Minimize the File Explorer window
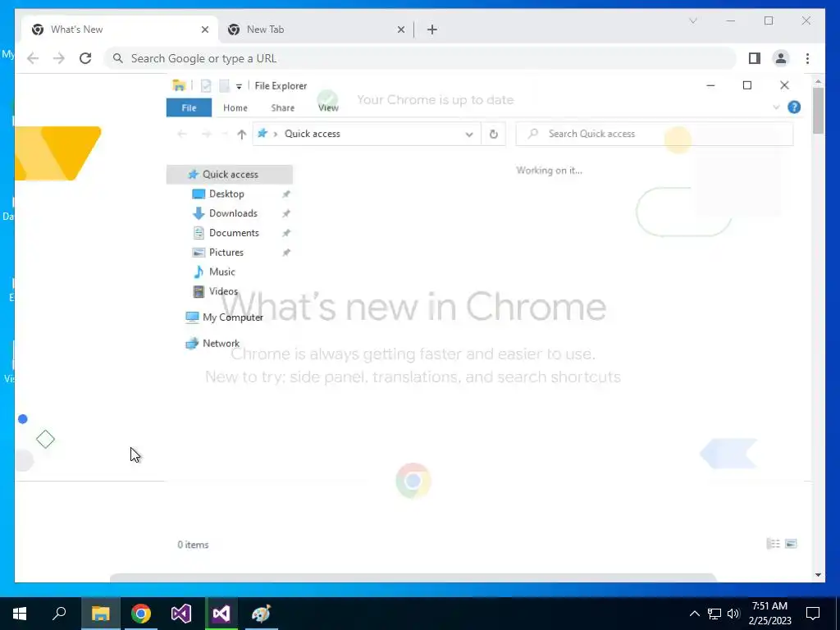Viewport: 840px width, 630px height. [710, 85]
